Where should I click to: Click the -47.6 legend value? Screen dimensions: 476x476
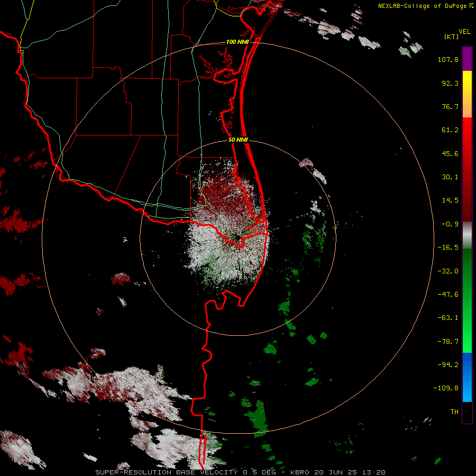point(448,295)
